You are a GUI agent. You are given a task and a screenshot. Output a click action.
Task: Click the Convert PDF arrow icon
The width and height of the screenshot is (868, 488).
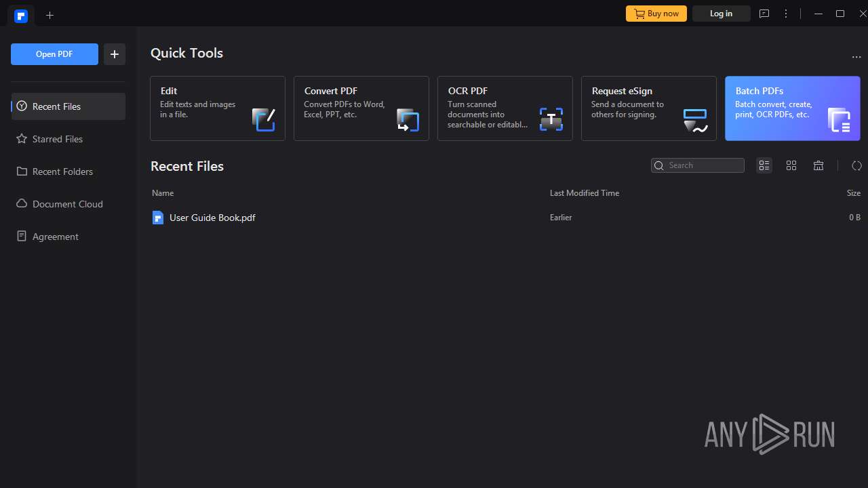408,119
